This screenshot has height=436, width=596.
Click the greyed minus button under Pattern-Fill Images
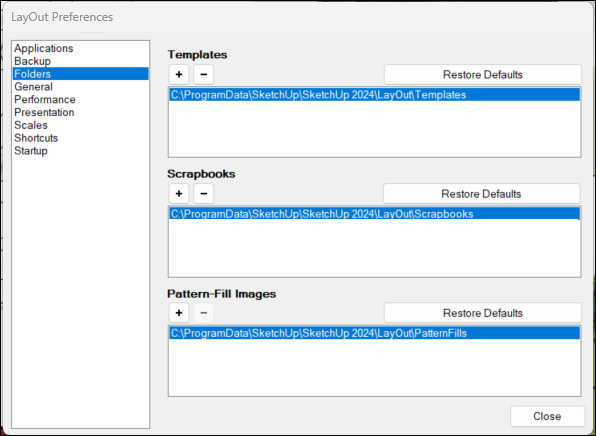[203, 313]
